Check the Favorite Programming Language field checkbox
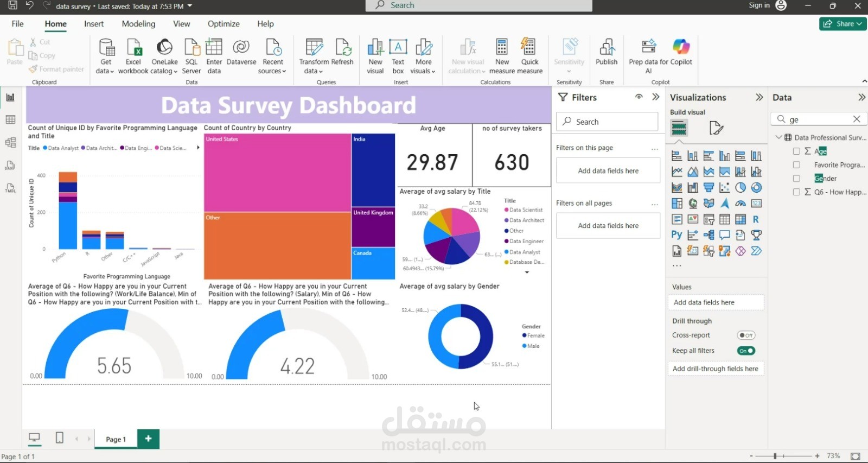Screen dimensions: 868x463 click(796, 165)
